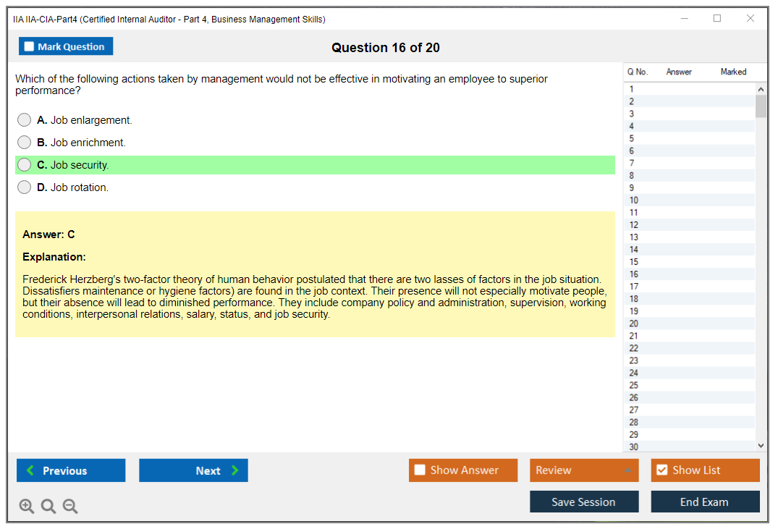
Task: Click the reset zoom magnifier icon
Action: pyautogui.click(x=48, y=506)
